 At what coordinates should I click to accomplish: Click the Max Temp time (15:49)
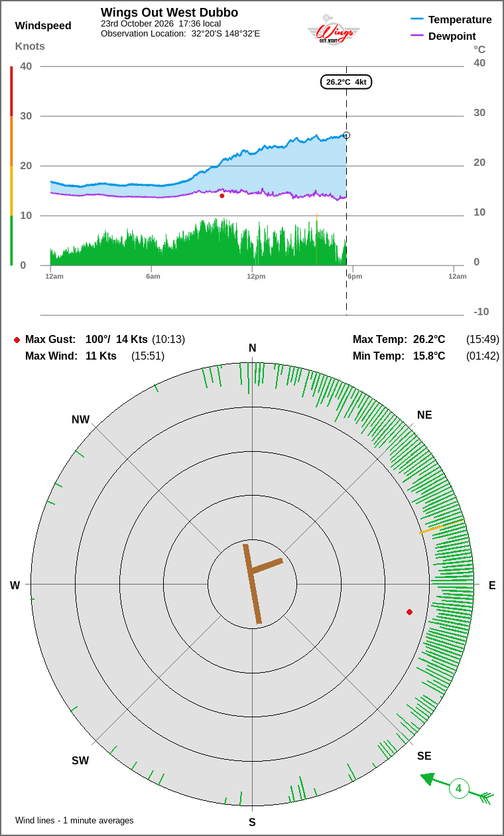483,340
